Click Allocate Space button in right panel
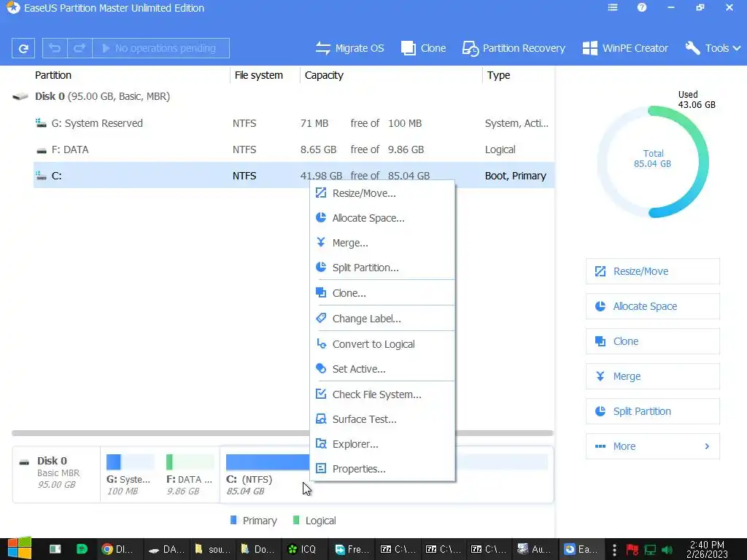The image size is (747, 560). (x=652, y=306)
